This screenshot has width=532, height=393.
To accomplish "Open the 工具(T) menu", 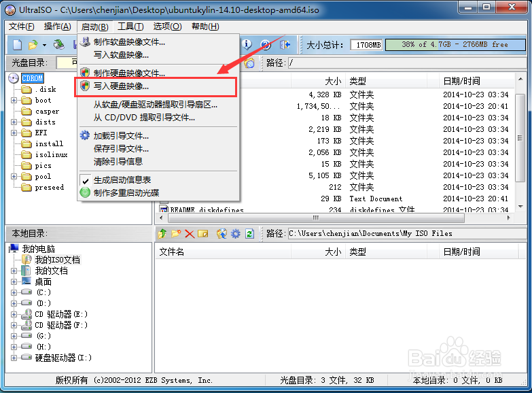I will [130, 27].
